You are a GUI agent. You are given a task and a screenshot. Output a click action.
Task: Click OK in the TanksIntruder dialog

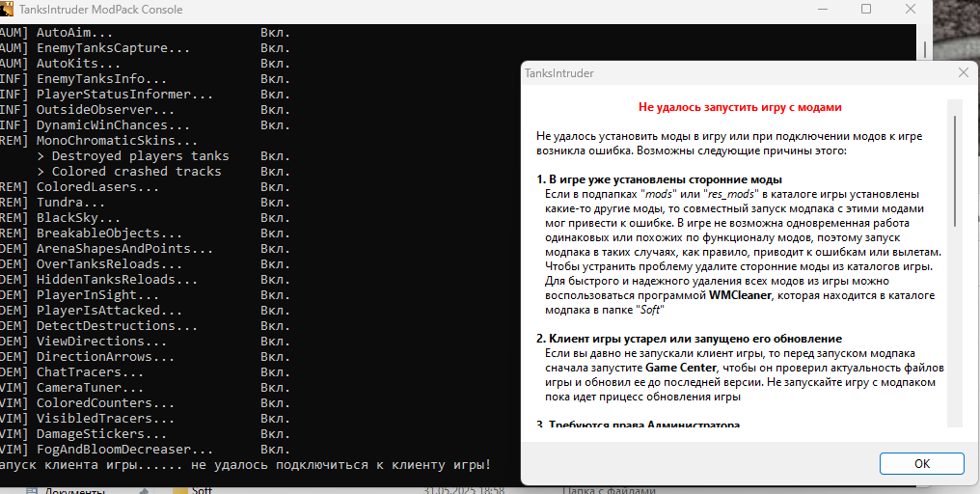(x=921, y=463)
